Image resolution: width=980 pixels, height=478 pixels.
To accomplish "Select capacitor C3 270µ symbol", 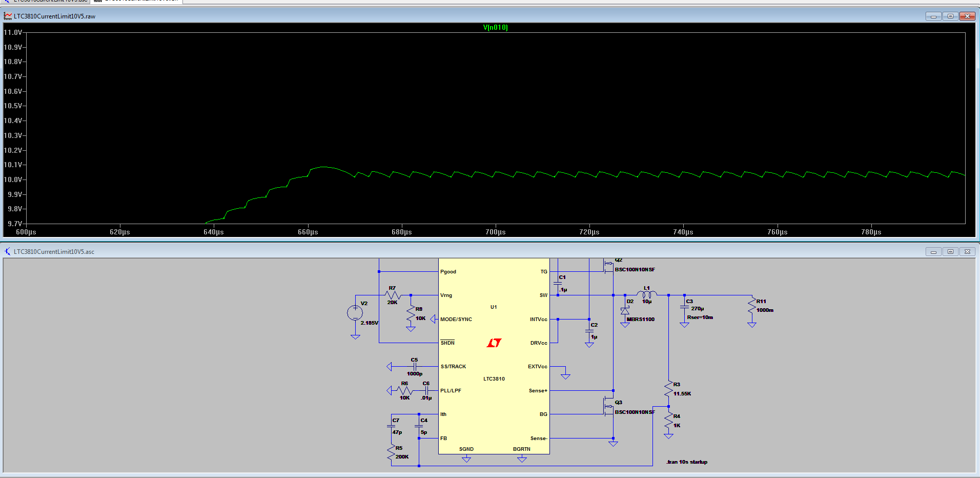I will 684,307.
